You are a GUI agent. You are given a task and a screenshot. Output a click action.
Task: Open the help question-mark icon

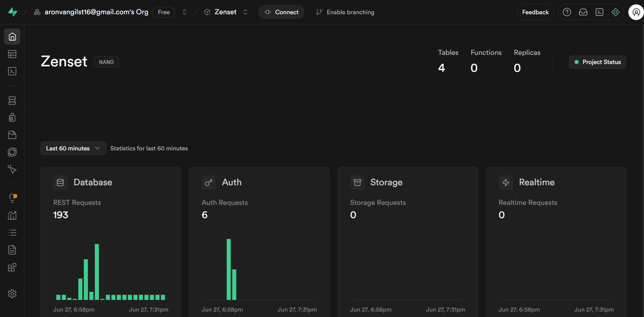pos(567,12)
